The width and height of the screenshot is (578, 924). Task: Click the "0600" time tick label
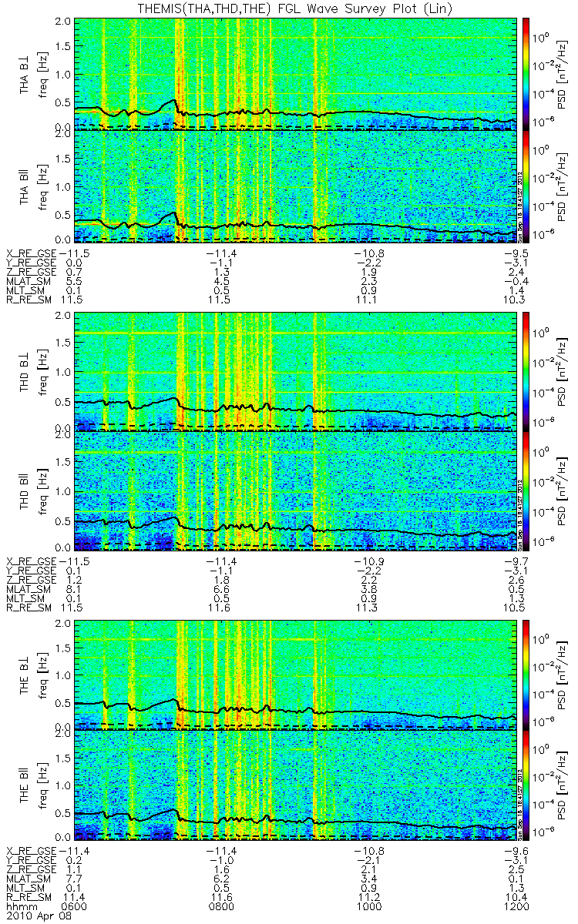(x=75, y=908)
